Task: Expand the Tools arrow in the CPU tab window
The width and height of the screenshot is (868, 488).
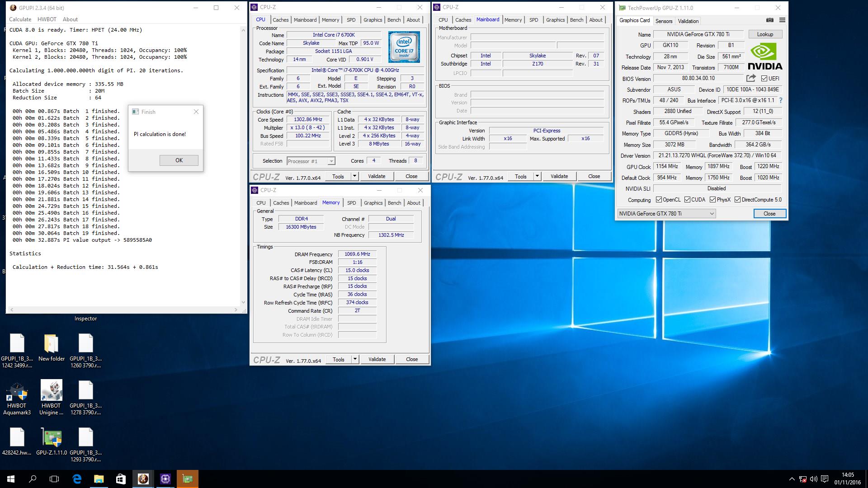Action: pyautogui.click(x=355, y=177)
